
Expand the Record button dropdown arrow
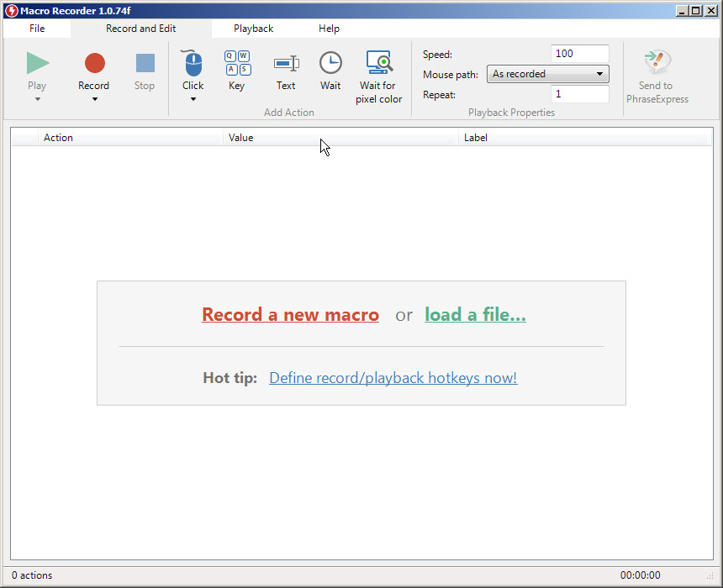[93, 99]
